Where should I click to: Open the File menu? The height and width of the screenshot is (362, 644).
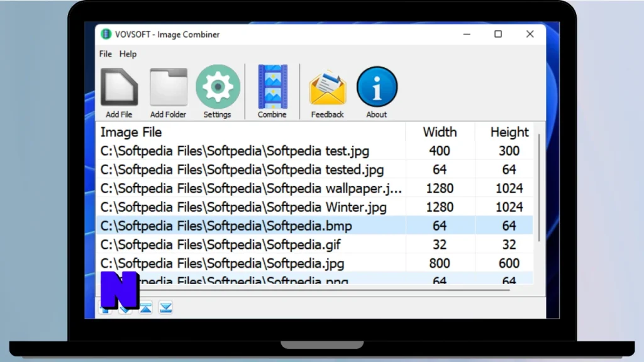coord(106,54)
